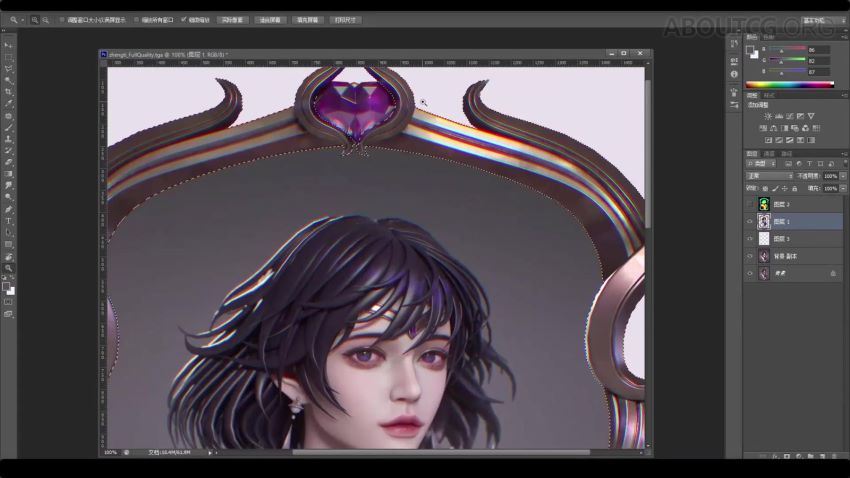The image size is (850, 478).
Task: Select the Quick Selection tool
Action: 8,80
